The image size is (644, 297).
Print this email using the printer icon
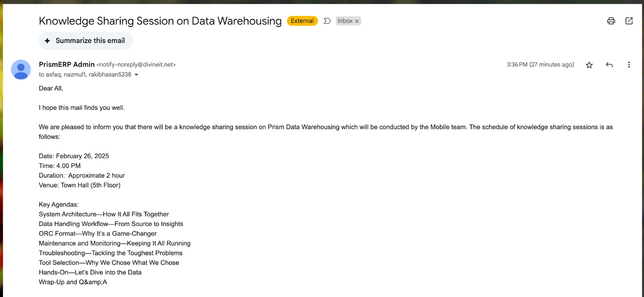pyautogui.click(x=611, y=21)
